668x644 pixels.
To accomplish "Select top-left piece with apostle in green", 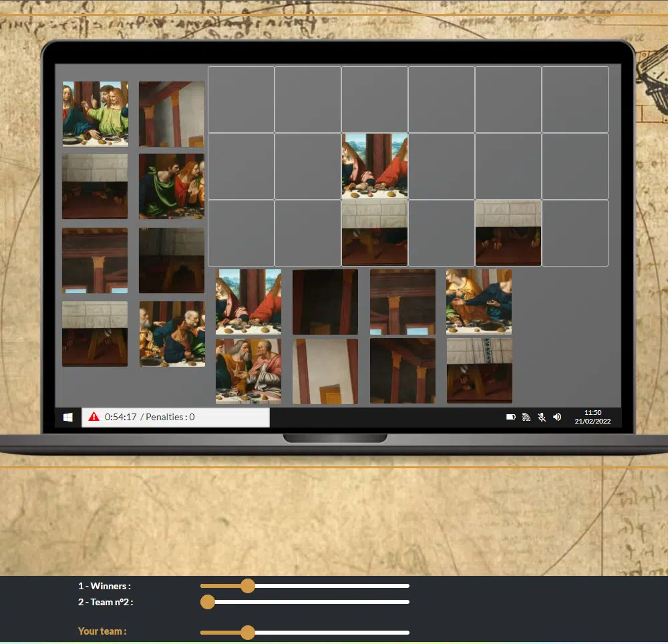I will (x=96, y=114).
